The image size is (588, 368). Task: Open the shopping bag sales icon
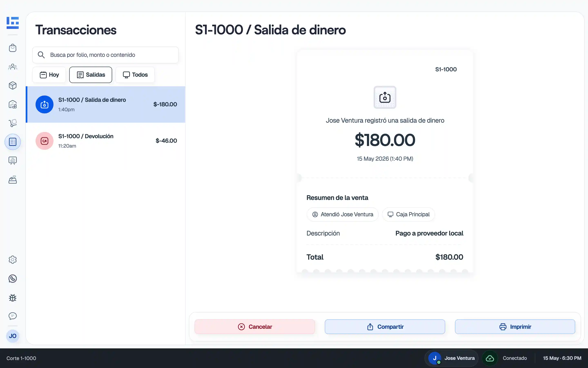pos(13,48)
